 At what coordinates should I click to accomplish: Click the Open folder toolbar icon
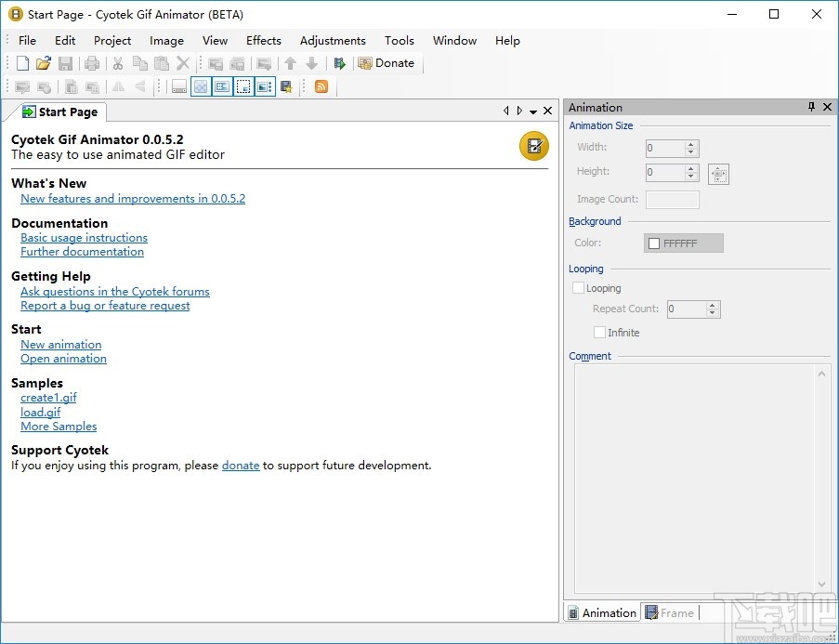pos(44,63)
